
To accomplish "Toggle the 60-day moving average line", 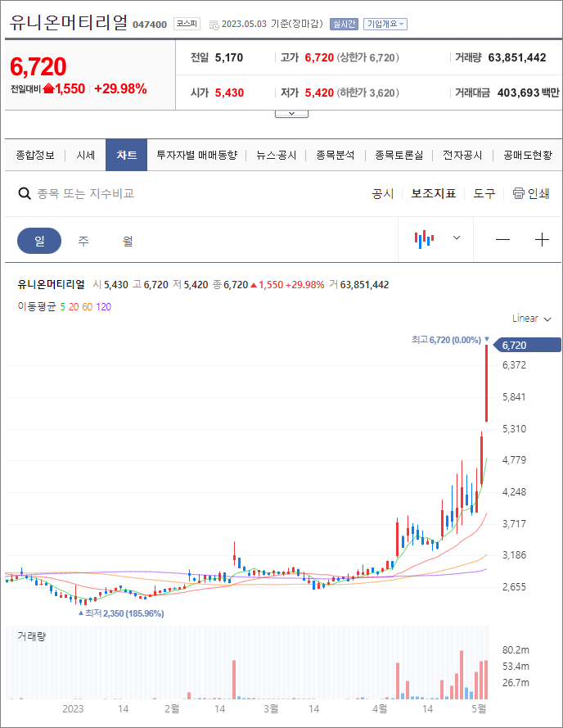I will tap(88, 307).
